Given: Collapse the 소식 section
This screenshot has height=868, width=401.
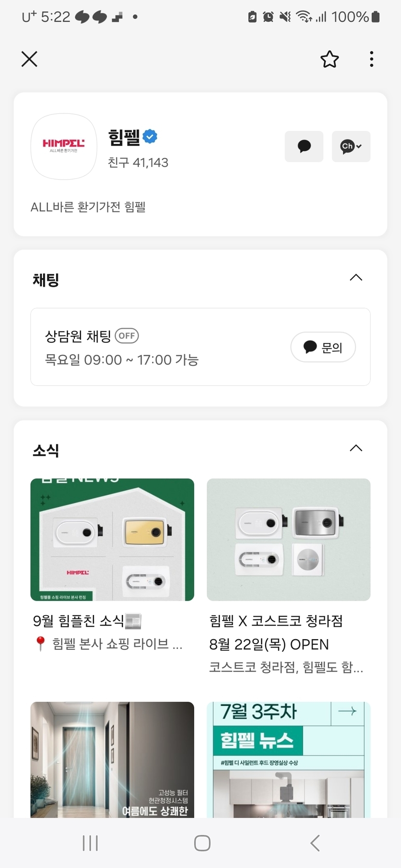Looking at the screenshot, I should [x=356, y=448].
